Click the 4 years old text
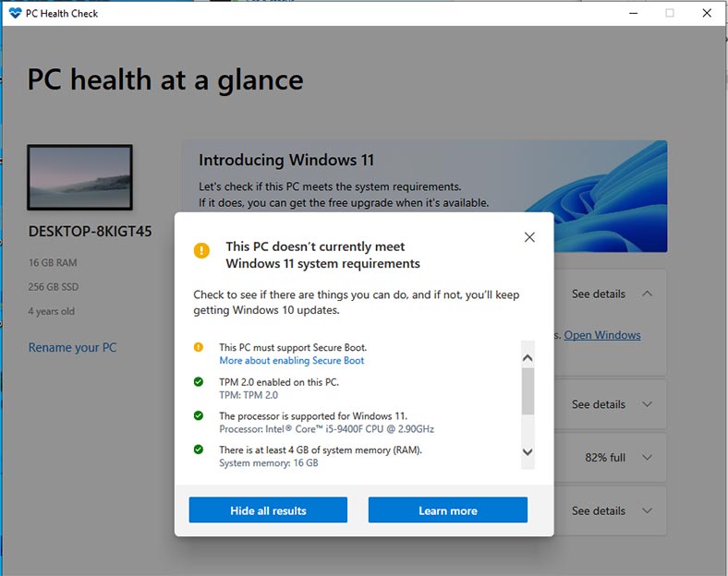 tap(52, 311)
